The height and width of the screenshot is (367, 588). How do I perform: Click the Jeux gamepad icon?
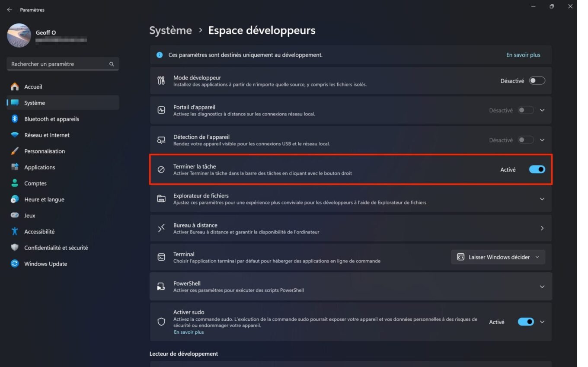15,215
